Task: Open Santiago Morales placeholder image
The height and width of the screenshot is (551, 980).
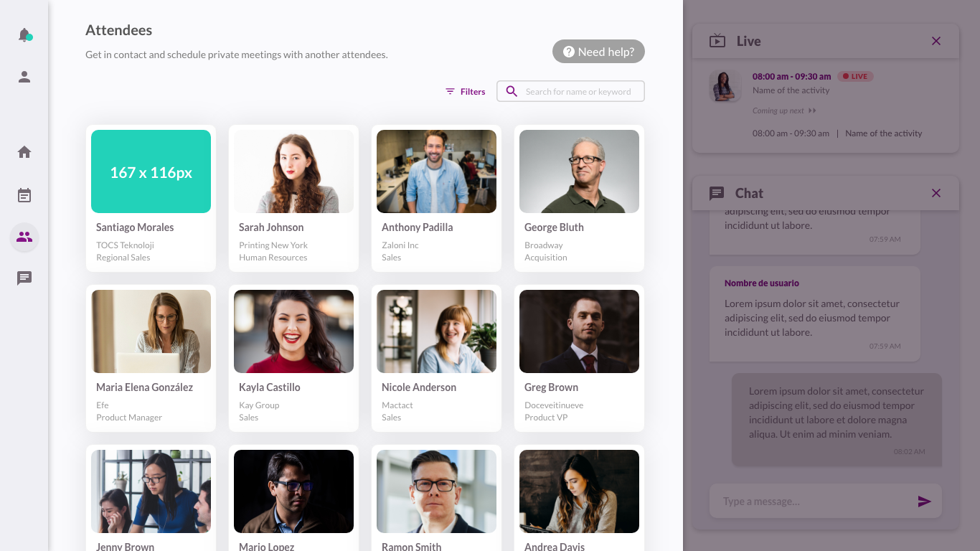Action: (x=151, y=171)
